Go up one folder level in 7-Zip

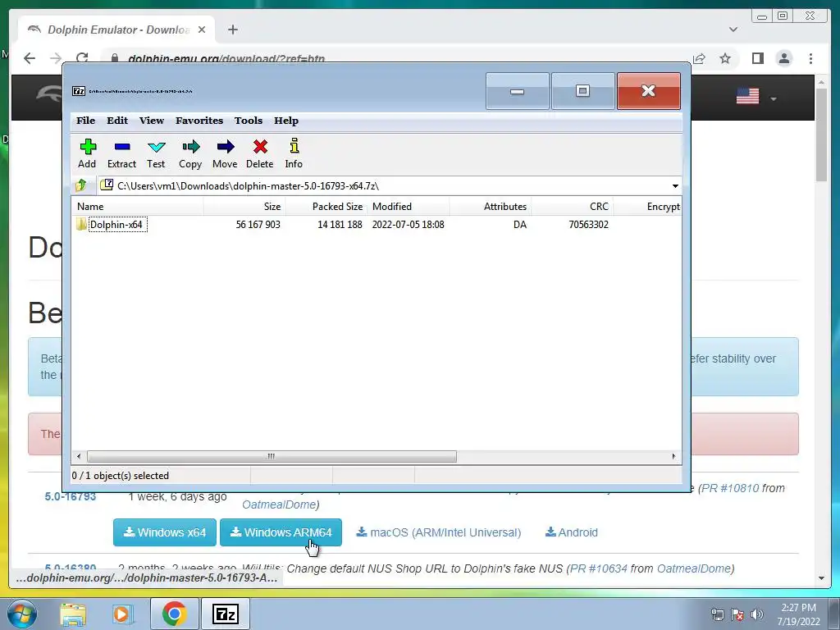[x=81, y=185]
